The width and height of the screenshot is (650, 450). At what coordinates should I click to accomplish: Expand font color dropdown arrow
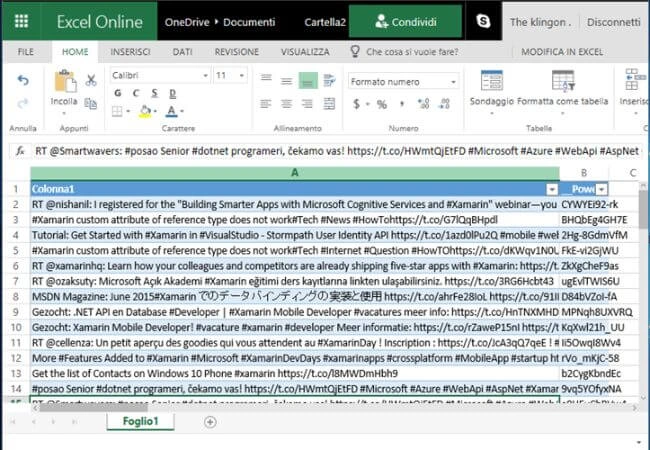click(x=182, y=111)
